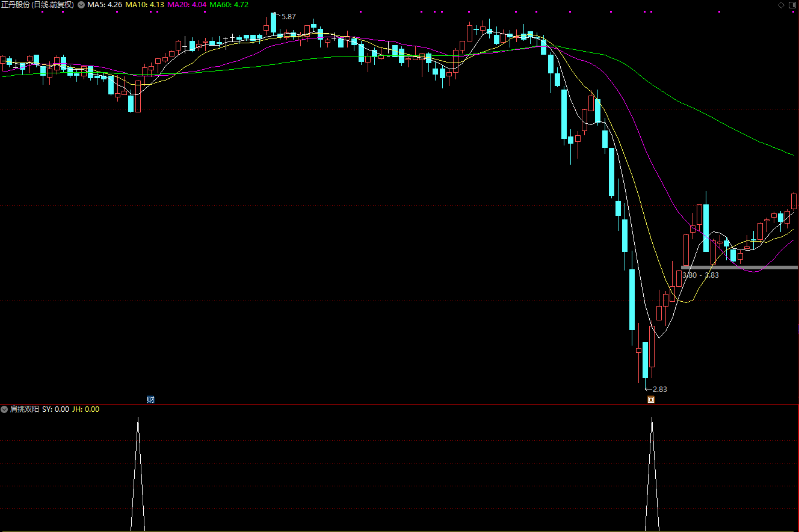Screen dimensions: 799x532
Task: Click the JH: 0.00 indicator value
Action: pos(85,409)
